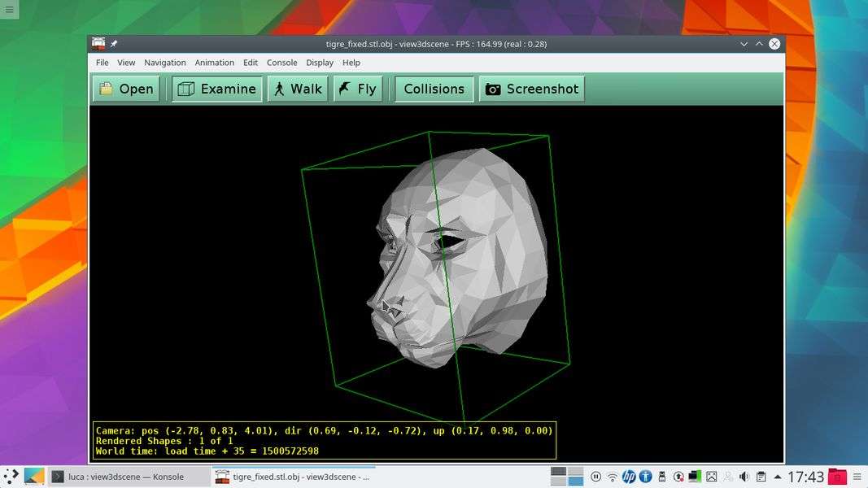Enable Walk navigation mode
This screenshot has height=488, width=868.
click(297, 89)
